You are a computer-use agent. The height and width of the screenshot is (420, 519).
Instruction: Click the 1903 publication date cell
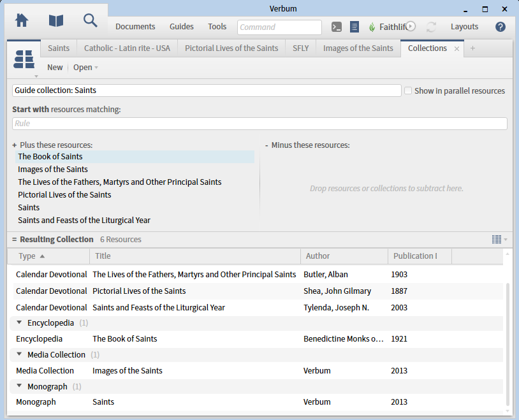click(399, 275)
